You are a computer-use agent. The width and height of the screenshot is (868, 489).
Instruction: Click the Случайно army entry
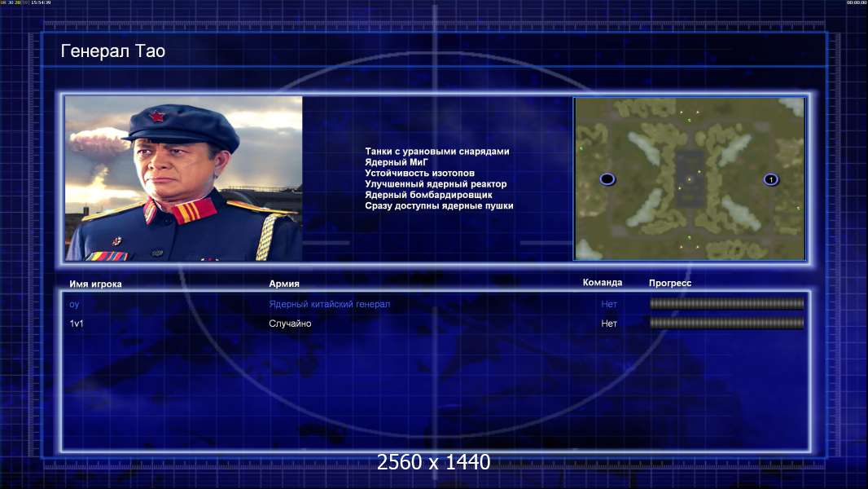tap(290, 324)
